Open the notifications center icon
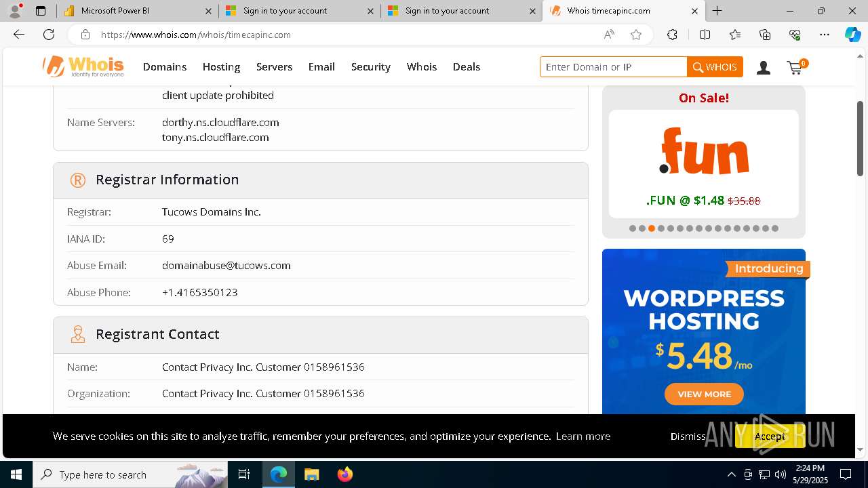 (846, 474)
